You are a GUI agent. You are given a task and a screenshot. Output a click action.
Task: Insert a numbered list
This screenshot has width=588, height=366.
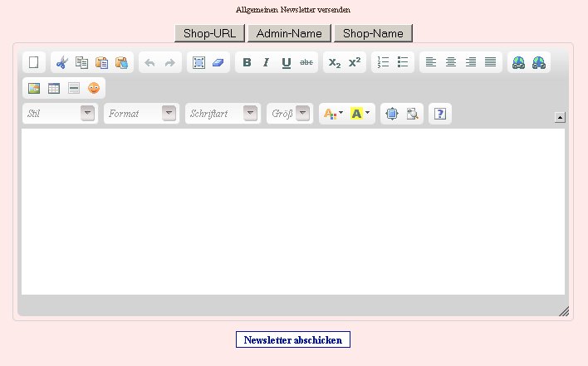click(383, 62)
